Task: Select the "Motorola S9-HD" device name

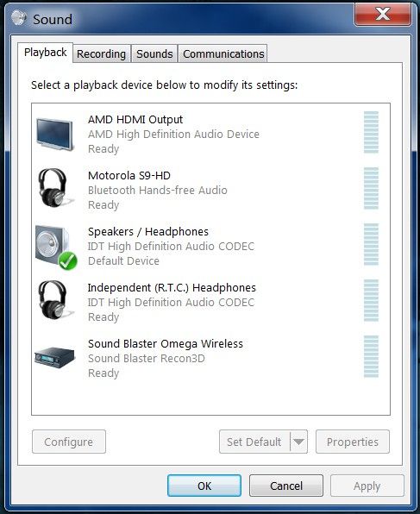Action: tap(129, 176)
